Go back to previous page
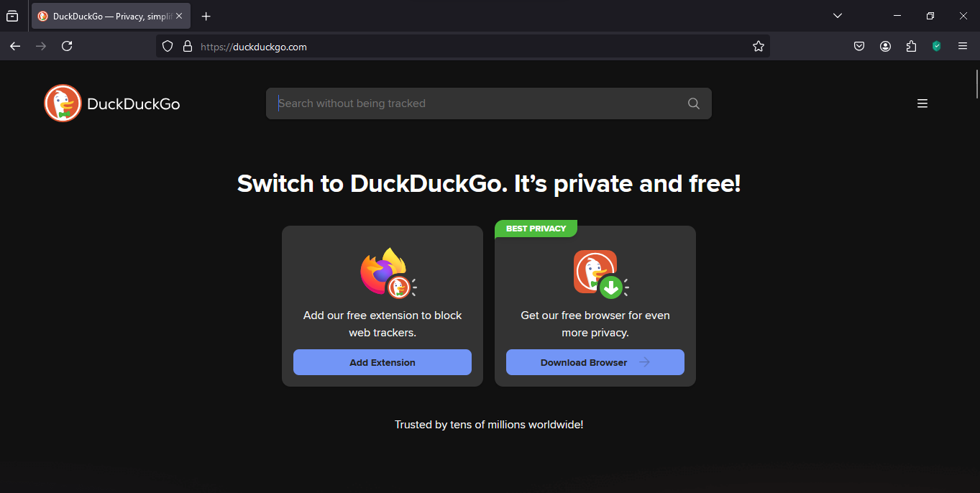Image resolution: width=980 pixels, height=493 pixels. pos(15,46)
